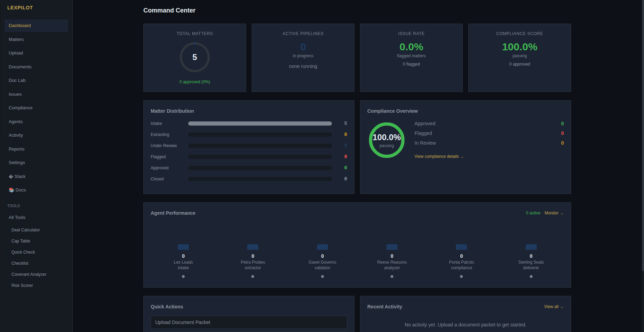Click status dot under Lex Loads
The height and width of the screenshot is (332, 644).
[183, 276]
